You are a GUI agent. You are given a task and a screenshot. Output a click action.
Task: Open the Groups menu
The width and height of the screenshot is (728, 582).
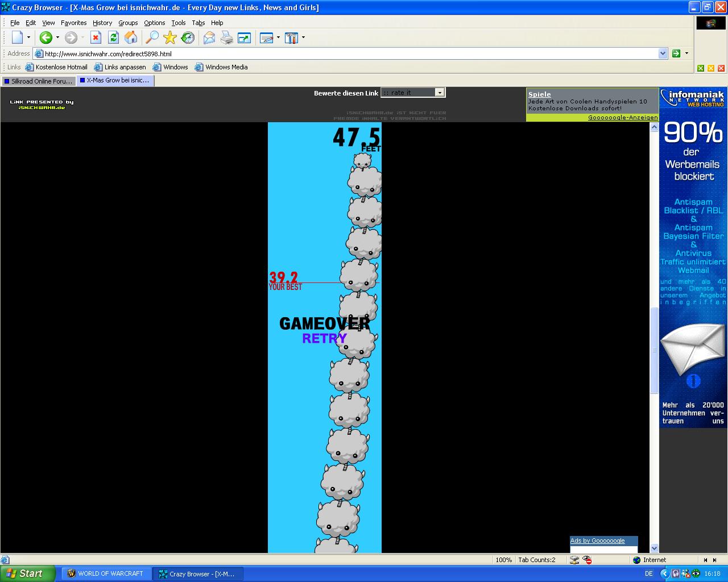[x=128, y=23]
